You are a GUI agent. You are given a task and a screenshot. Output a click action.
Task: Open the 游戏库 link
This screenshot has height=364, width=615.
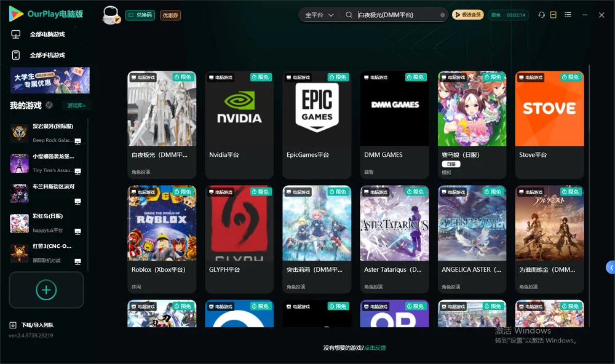click(x=76, y=105)
